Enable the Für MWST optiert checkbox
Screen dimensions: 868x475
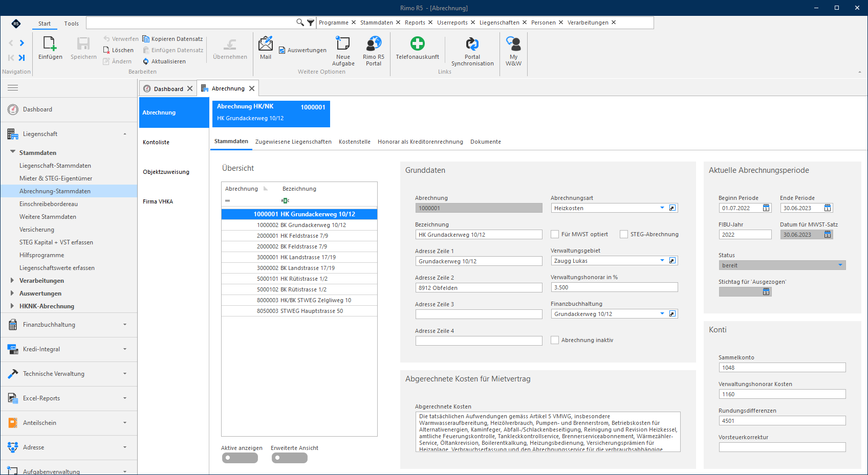555,234
